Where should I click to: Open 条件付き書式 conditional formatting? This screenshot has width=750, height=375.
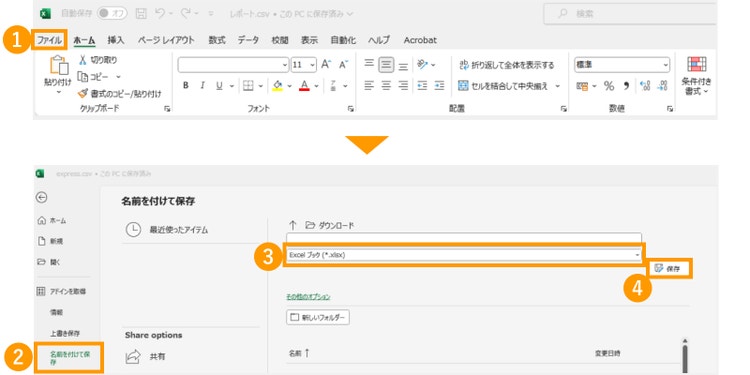tap(696, 76)
